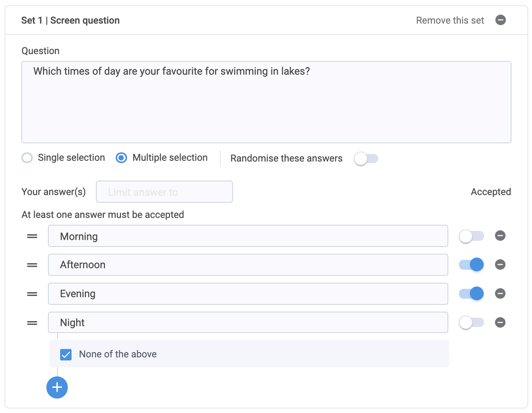This screenshot has width=532, height=413.
Task: Remove the Night answer row
Action: point(500,323)
